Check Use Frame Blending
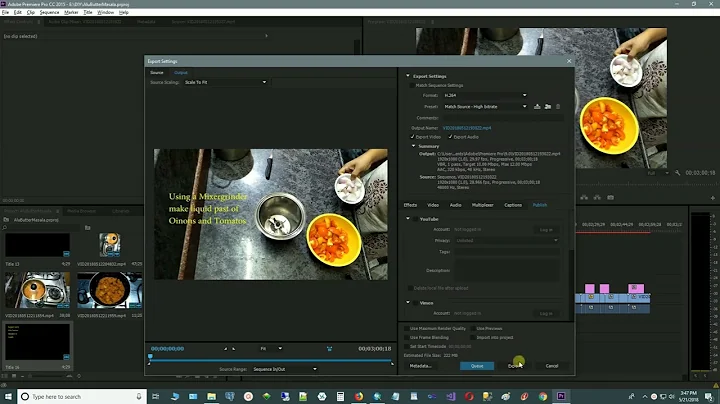Screen dimensions: 720x404 (x=406, y=337)
